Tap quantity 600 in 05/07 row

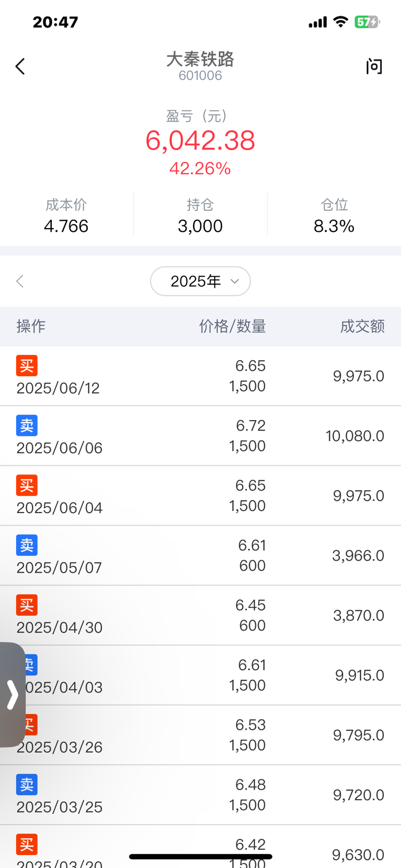252,565
